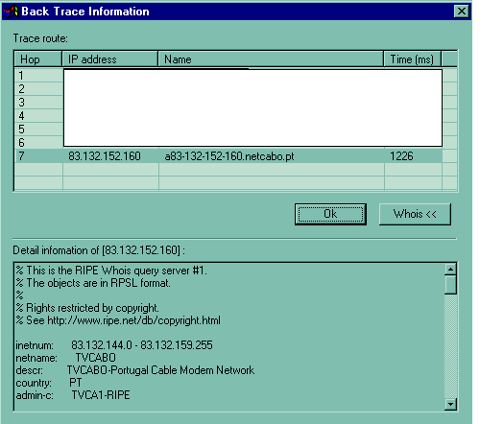Click the 'objects are in RPSL format' line
Screen dimensions: 504x424
(93, 283)
